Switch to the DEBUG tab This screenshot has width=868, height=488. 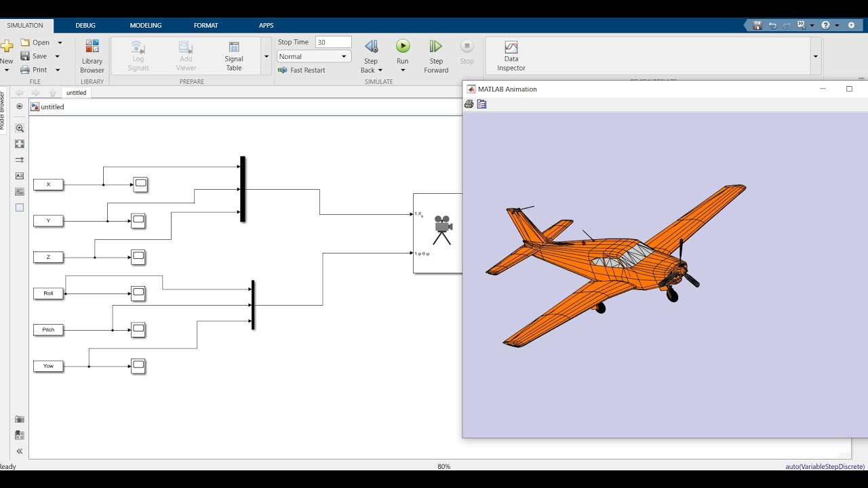[x=85, y=25]
